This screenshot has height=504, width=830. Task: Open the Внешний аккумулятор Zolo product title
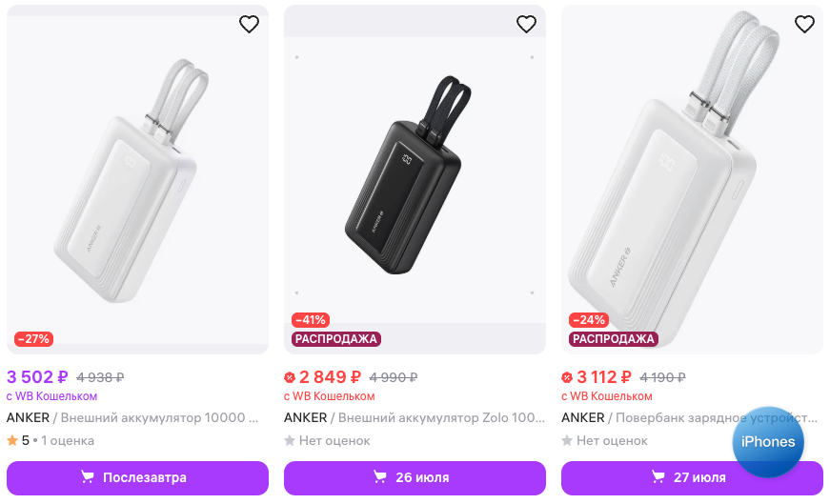point(441,417)
